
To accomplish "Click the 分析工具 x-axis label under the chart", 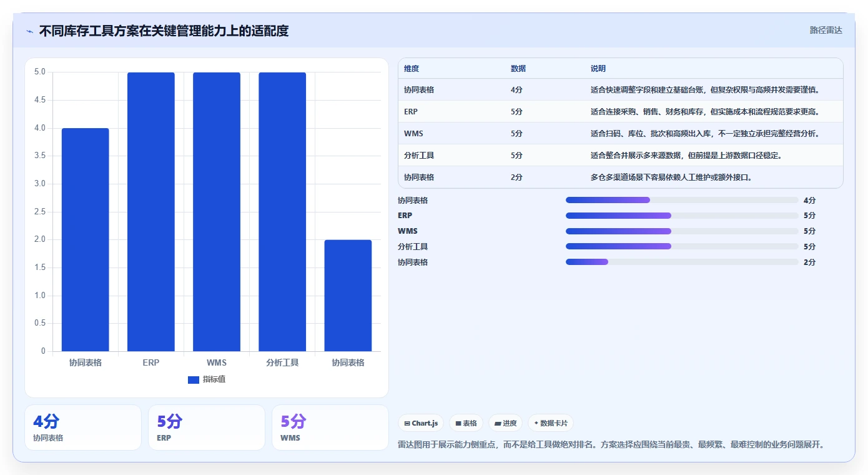I will (282, 362).
